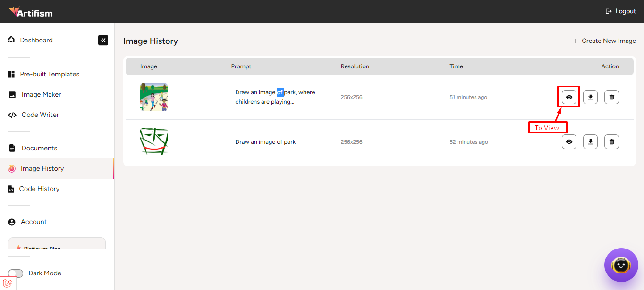Click the Artifism logo
The height and width of the screenshot is (290, 644).
[x=31, y=12]
